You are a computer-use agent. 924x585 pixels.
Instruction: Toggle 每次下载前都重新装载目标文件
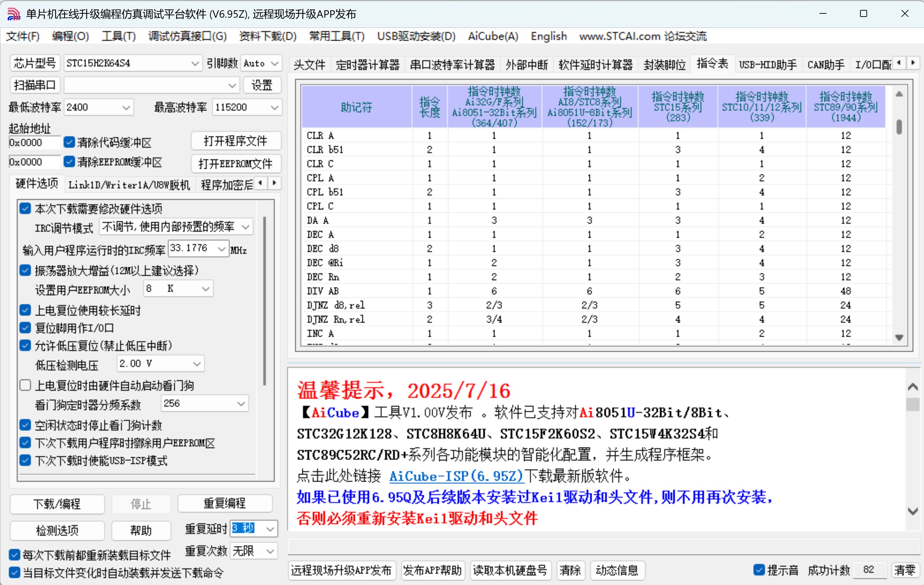(x=14, y=555)
